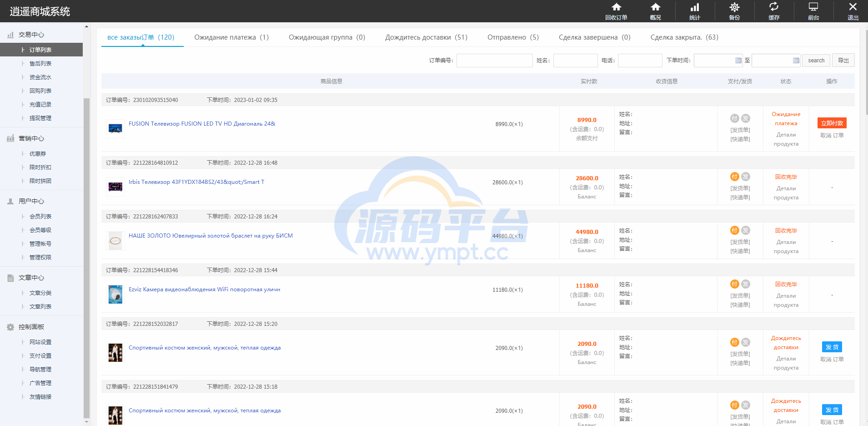Click 付 payment icon for order 221228164810912

pyautogui.click(x=735, y=177)
